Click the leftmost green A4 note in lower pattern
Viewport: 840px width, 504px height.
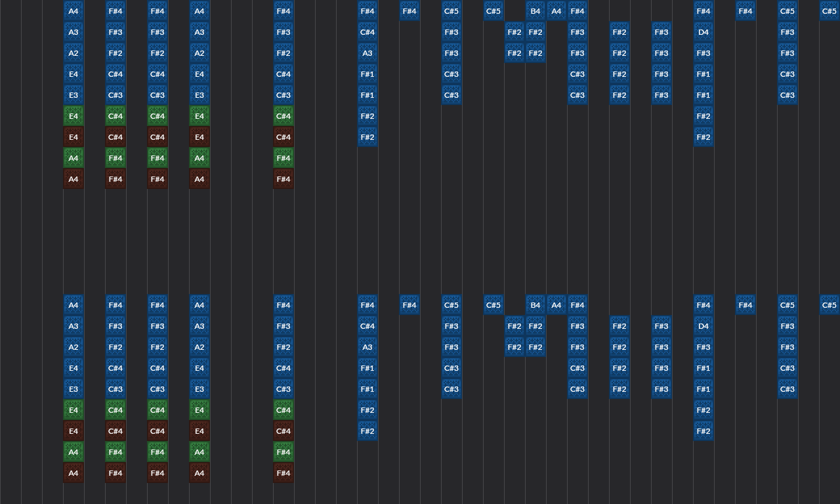click(73, 452)
